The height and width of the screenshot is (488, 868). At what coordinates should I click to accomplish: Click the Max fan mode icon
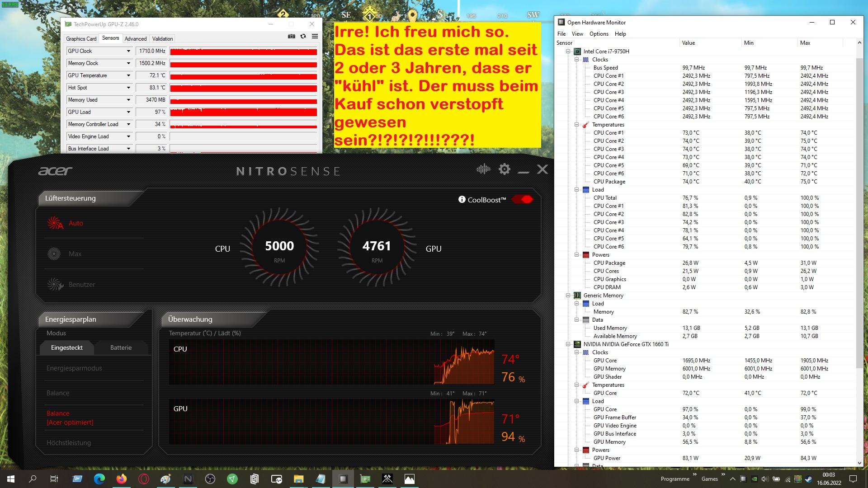(54, 254)
